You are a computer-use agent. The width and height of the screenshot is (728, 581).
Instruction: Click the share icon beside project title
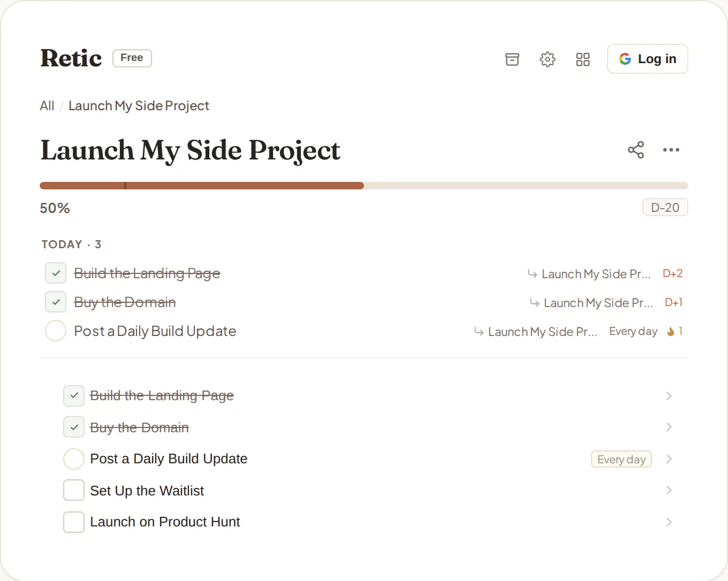636,150
